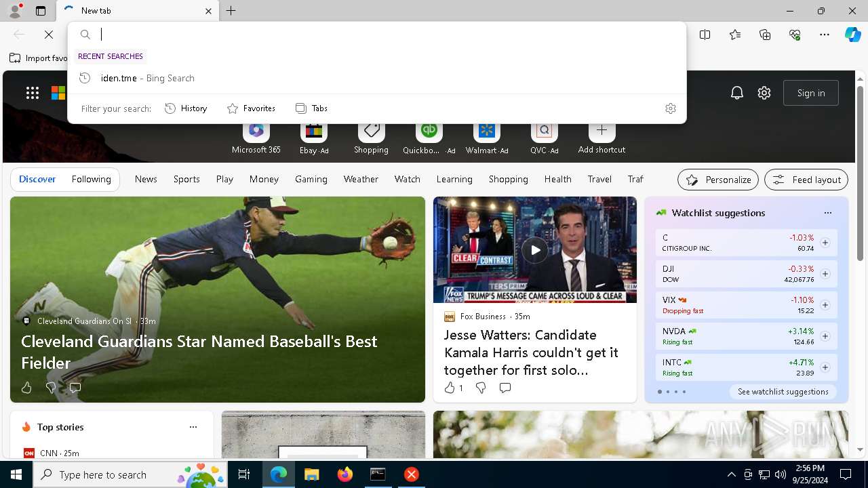Screen dimensions: 868x488
Task: Filter search by Favorites
Action: [251, 108]
